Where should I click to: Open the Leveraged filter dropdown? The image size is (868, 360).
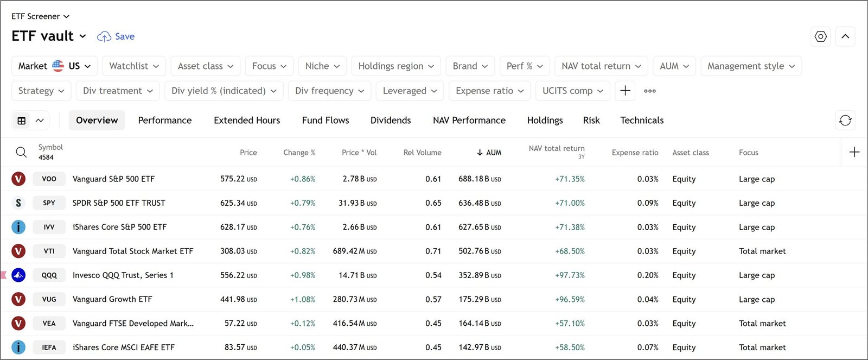[410, 91]
